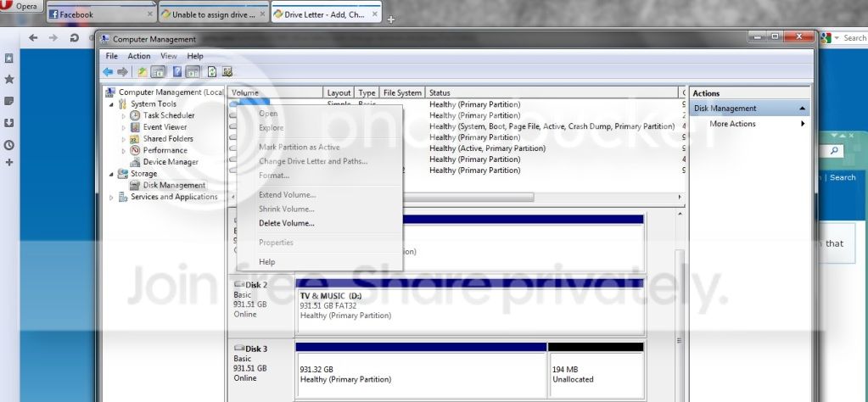Screen dimensions: 868x402
Task: Sort by the File System column header
Action: 402,93
